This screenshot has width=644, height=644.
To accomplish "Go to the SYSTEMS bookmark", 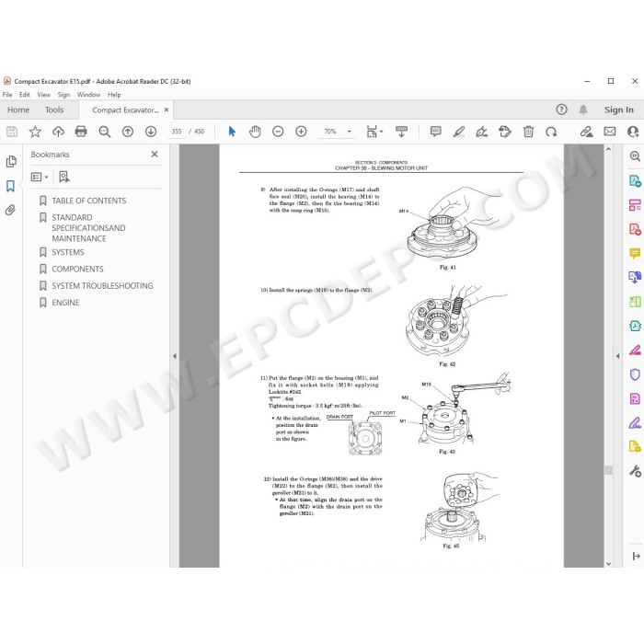I will (x=68, y=252).
